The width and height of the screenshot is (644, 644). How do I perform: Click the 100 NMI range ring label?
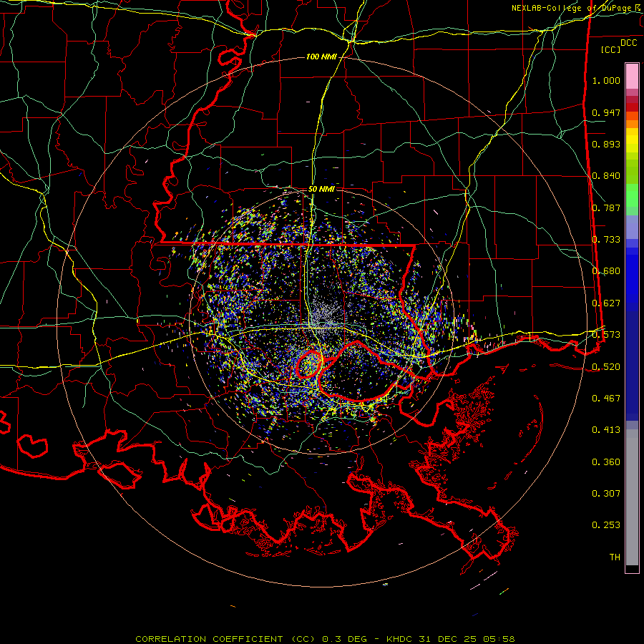321,57
